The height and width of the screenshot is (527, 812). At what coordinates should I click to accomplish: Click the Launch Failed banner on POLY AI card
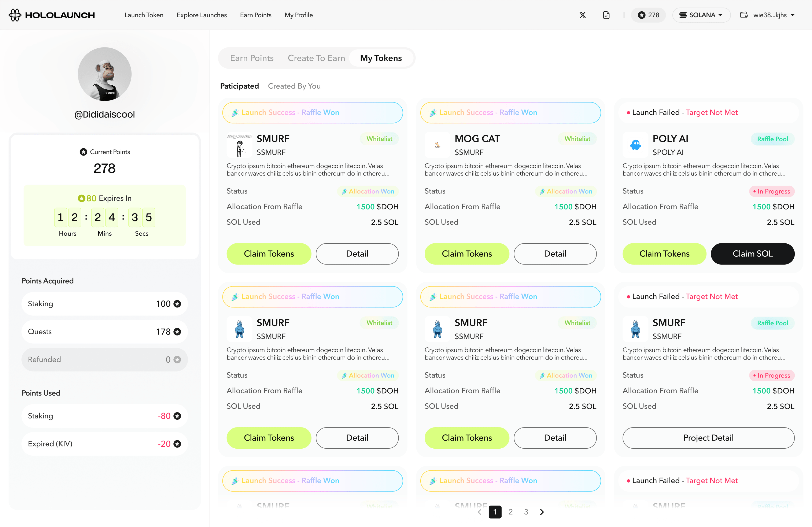pos(708,112)
